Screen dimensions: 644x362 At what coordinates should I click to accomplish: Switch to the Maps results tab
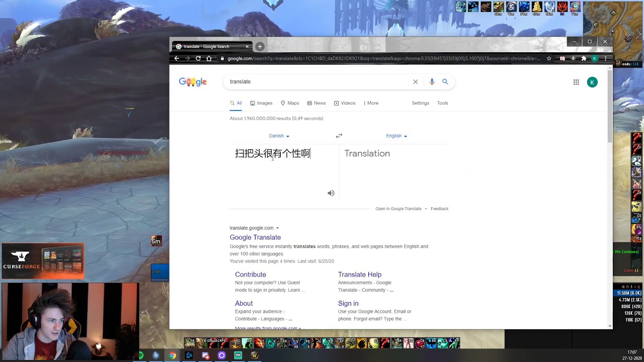tap(290, 103)
